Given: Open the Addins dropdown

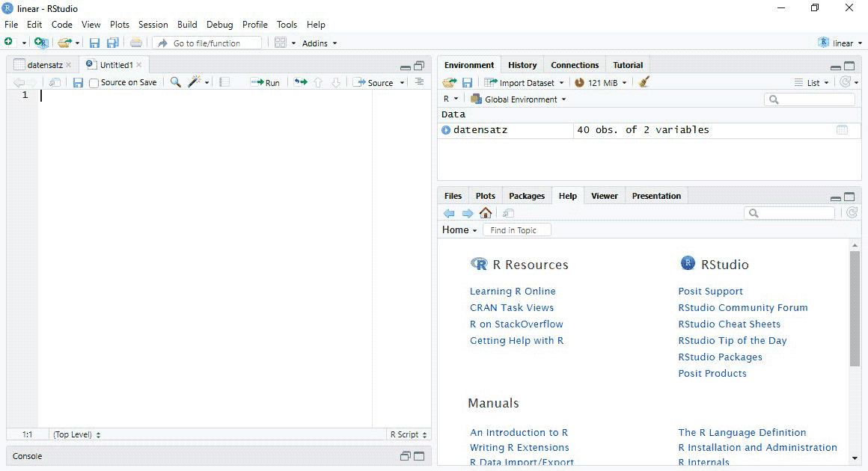Looking at the screenshot, I should (320, 43).
